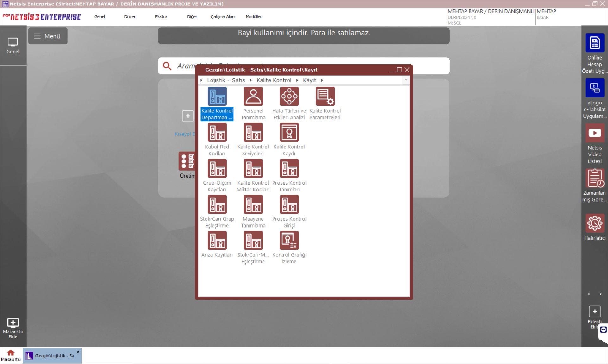This screenshot has width=608, height=364.
Task: Switch to Masaüstü taskbar tab
Action: click(11, 355)
